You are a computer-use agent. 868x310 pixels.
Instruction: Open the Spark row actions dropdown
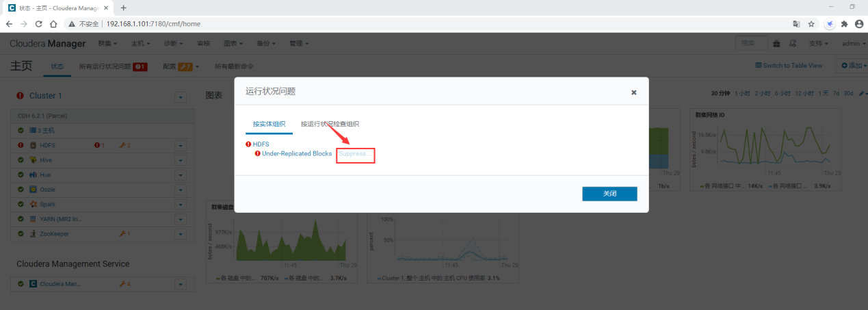(181, 205)
